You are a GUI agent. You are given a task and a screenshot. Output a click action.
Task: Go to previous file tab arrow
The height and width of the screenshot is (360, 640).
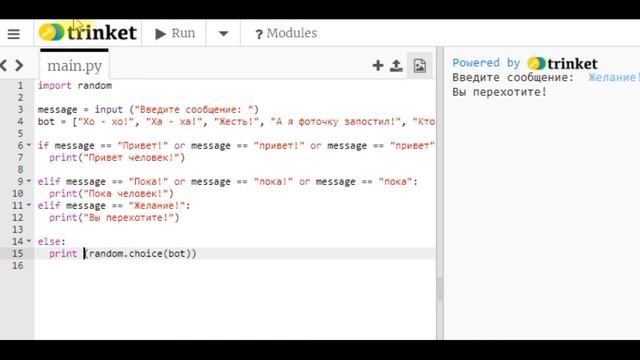4,65
